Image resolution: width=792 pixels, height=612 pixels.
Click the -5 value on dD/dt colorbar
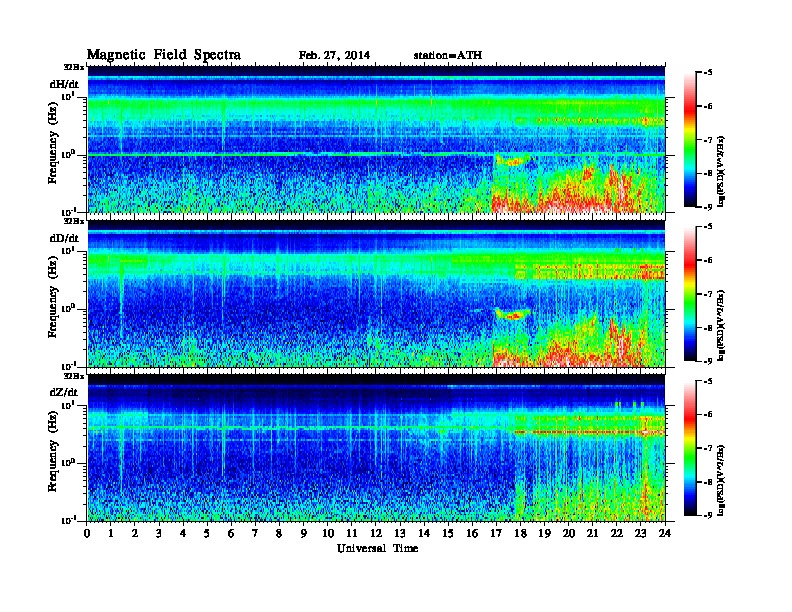point(708,227)
